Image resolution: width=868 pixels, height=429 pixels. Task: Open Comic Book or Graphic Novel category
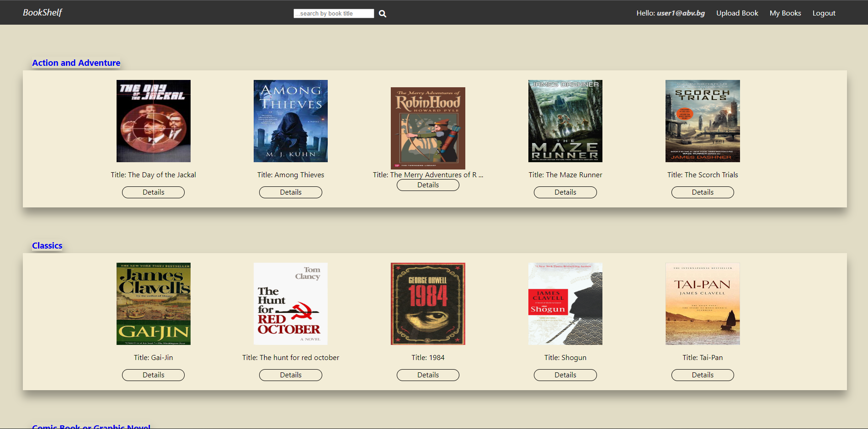tap(91, 426)
